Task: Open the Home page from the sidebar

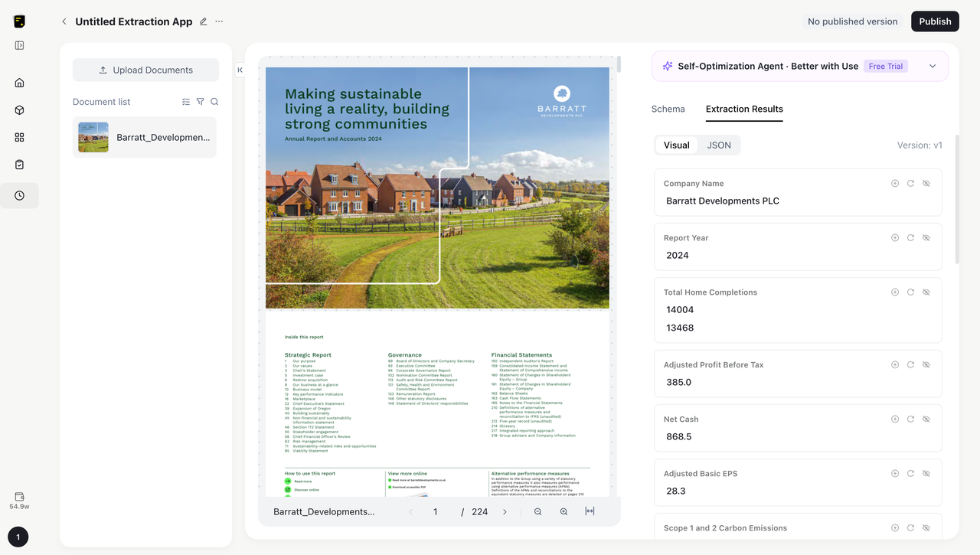Action: 20,83
